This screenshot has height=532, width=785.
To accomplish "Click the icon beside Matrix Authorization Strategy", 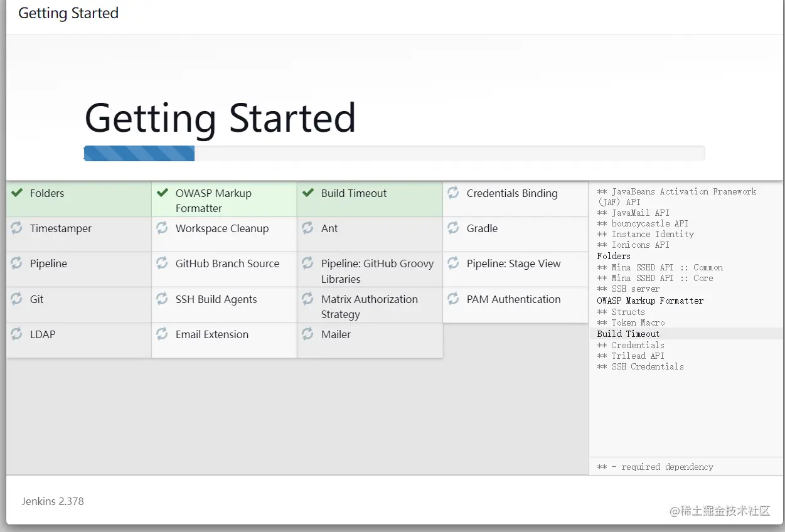I will point(307,299).
